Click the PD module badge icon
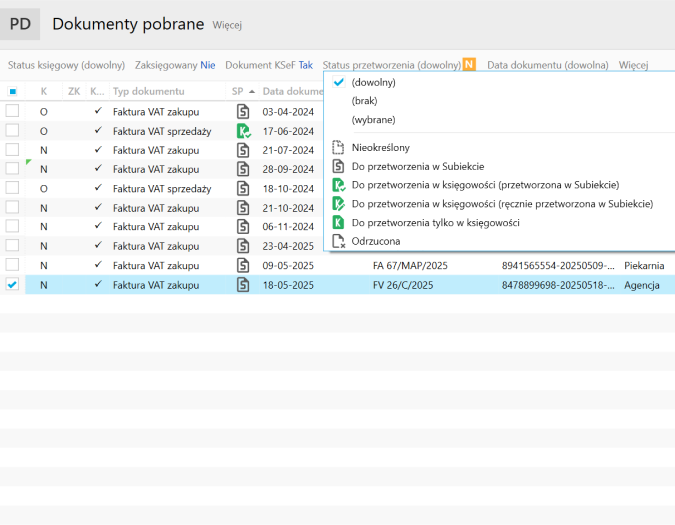This screenshot has height=525, width=675. pos(20,24)
